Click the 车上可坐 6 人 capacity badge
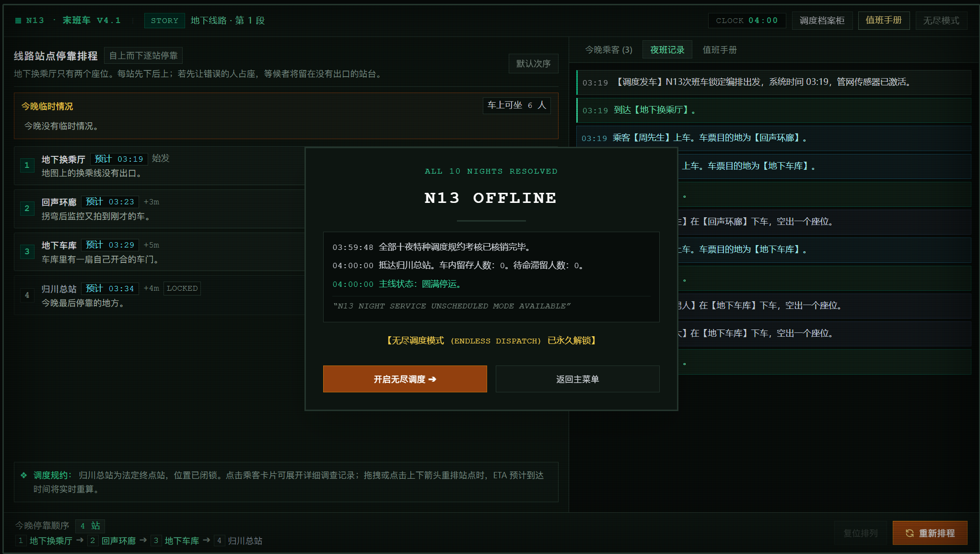980x554 pixels. 516,105
